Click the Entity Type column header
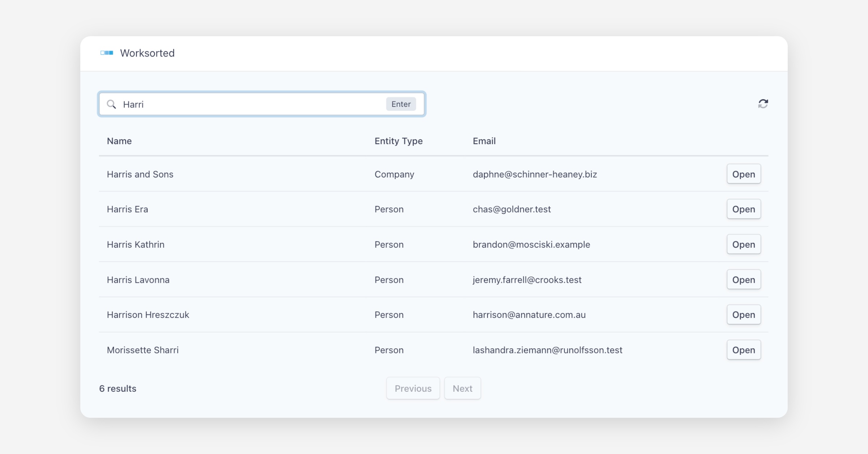The height and width of the screenshot is (454, 868). point(398,141)
